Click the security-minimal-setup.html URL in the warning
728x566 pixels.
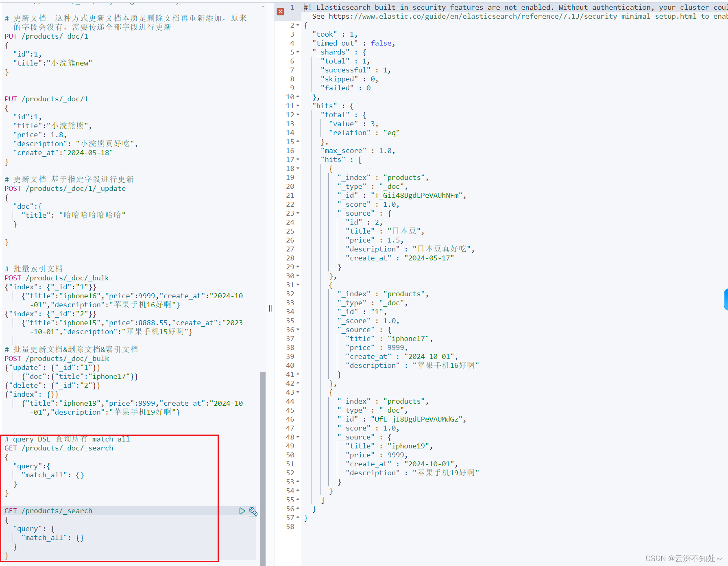[512, 16]
